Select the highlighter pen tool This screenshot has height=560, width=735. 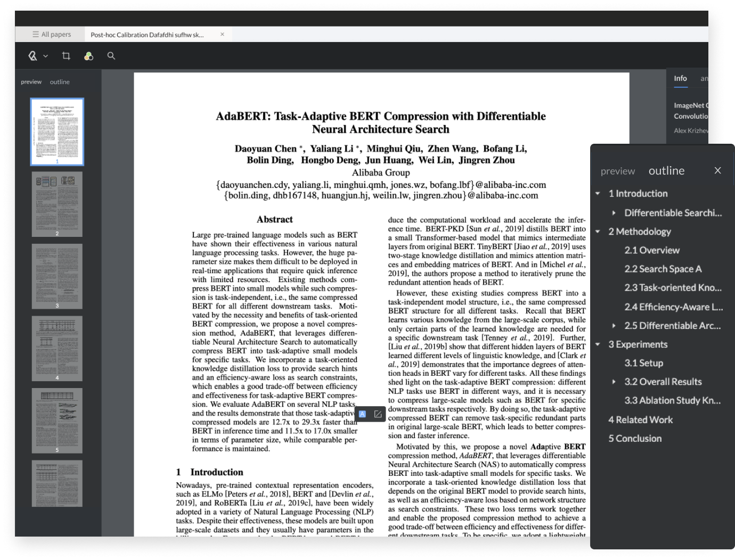32,56
